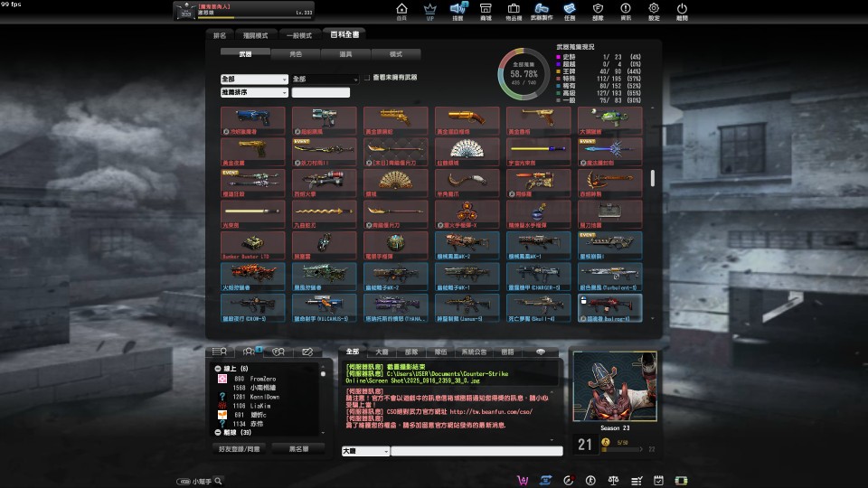This screenshot has height=488, width=868.
Task: Select the Turbulent-1 weapon card
Action: tap(610, 277)
